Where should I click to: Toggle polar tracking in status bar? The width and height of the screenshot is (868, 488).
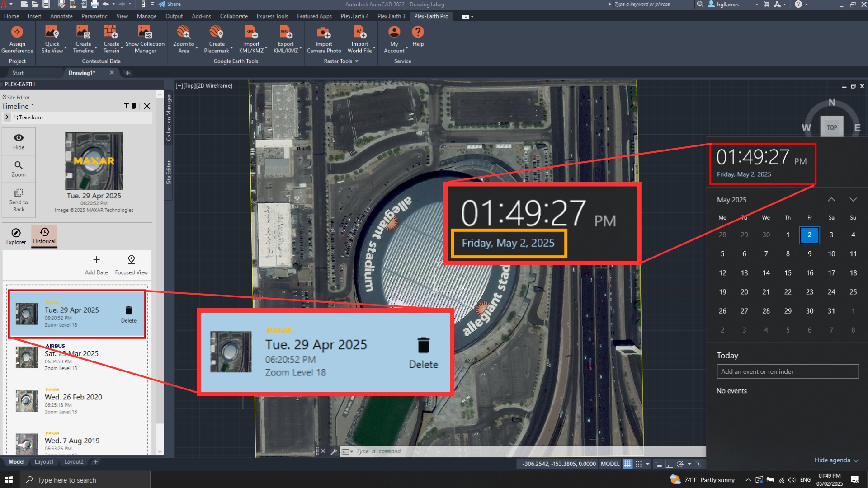pos(680,464)
